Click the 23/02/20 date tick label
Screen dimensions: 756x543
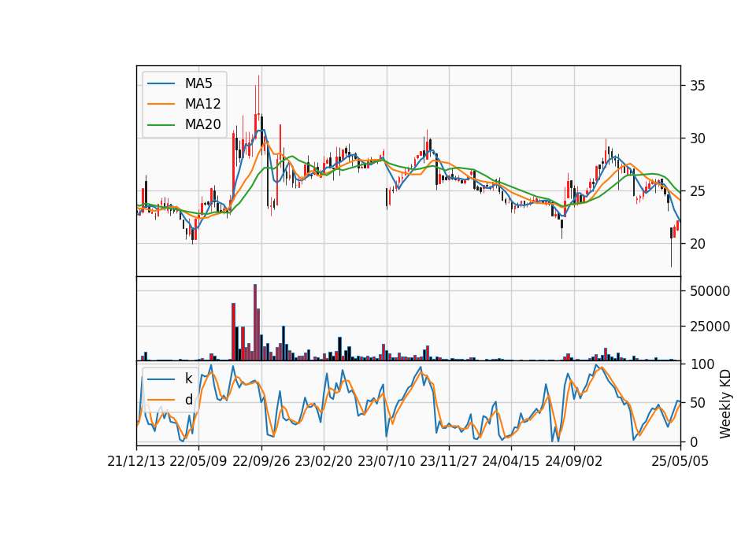[324, 461]
